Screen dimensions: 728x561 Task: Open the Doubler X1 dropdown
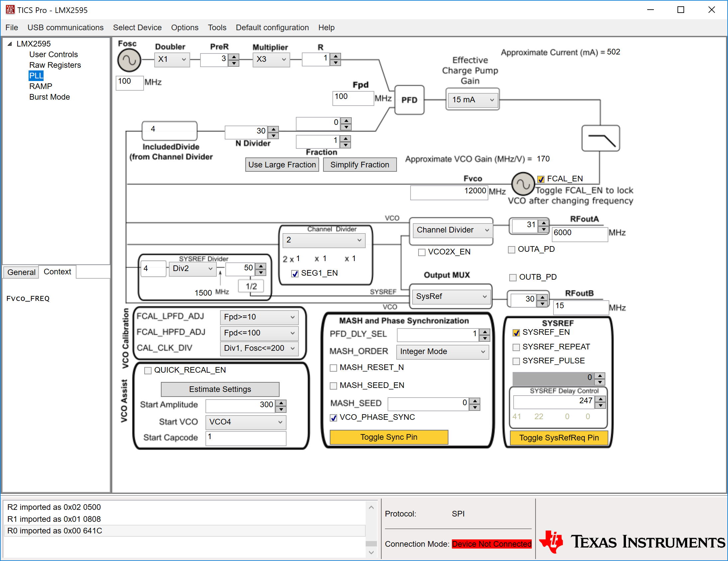pos(172,60)
